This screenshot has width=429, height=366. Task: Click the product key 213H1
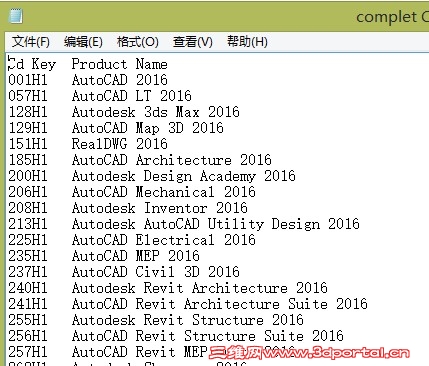click(28, 224)
